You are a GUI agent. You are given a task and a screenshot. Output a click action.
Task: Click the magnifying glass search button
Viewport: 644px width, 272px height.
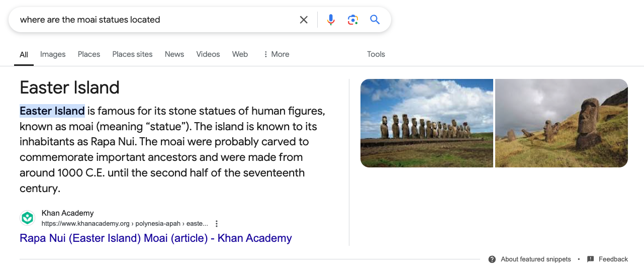(x=375, y=20)
